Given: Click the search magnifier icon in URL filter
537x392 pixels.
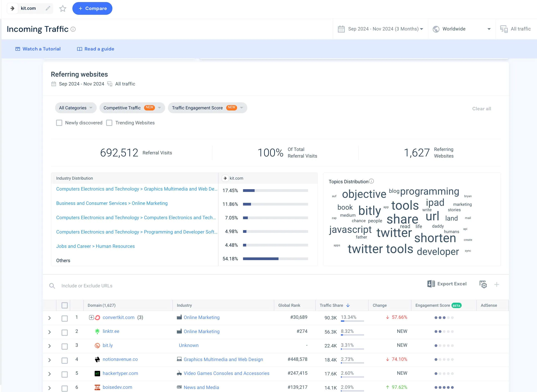Looking at the screenshot, I should point(52,286).
